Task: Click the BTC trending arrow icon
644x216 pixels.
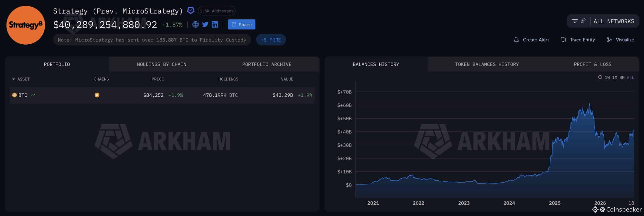Action: (33, 95)
